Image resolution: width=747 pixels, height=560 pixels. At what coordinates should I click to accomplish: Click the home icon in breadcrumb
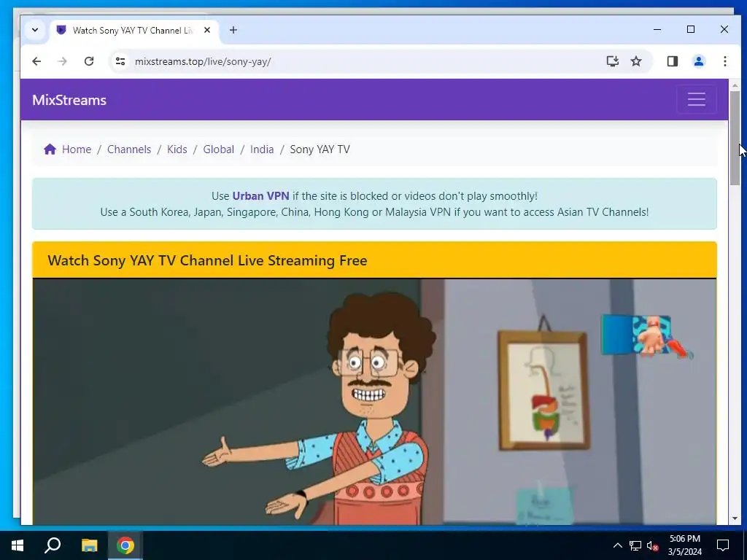50,149
